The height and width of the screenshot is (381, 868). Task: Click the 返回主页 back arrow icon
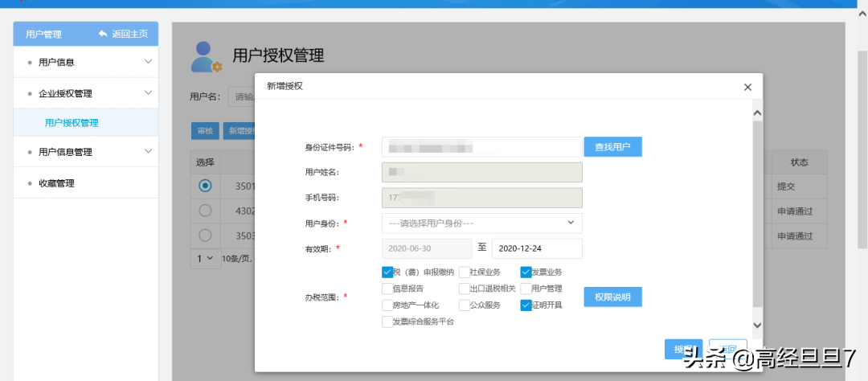(x=103, y=34)
